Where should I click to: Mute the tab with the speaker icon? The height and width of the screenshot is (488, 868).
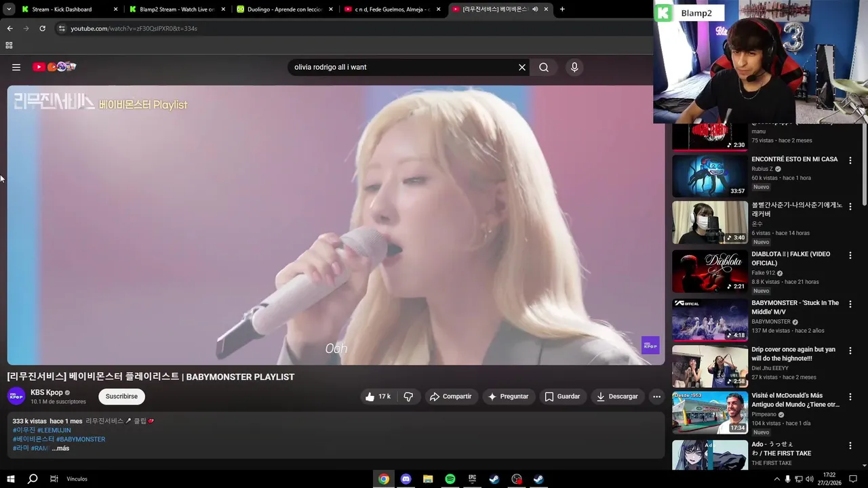(535, 9)
